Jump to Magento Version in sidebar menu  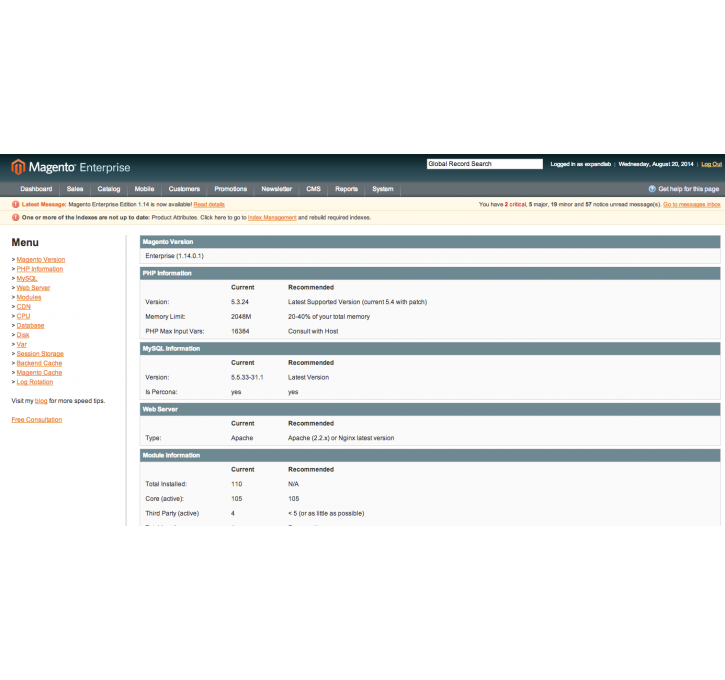pos(41,259)
